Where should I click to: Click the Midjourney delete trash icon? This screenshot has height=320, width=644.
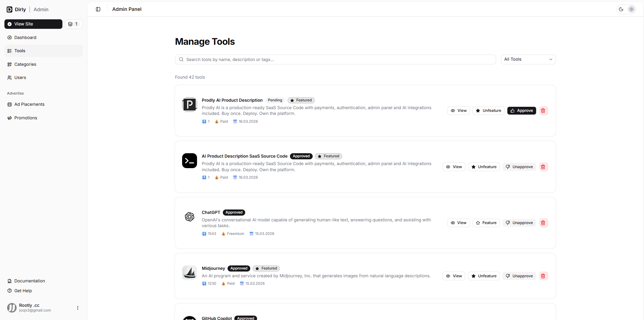[543, 276]
